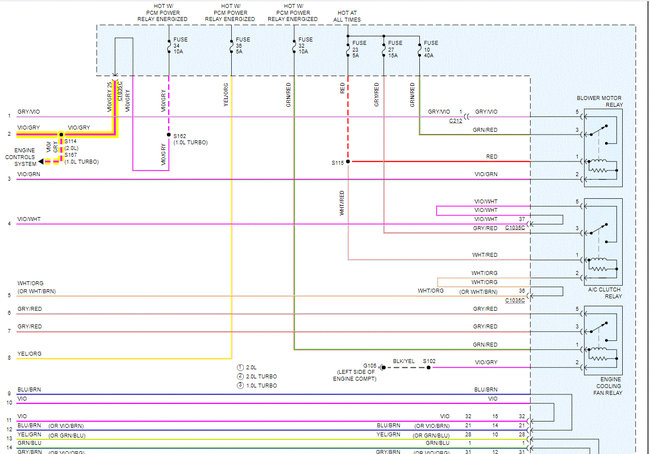This screenshot has height=454, width=650.
Task: Click the (OR VIO/BRN) label at left of wire 12
Action: point(66,426)
